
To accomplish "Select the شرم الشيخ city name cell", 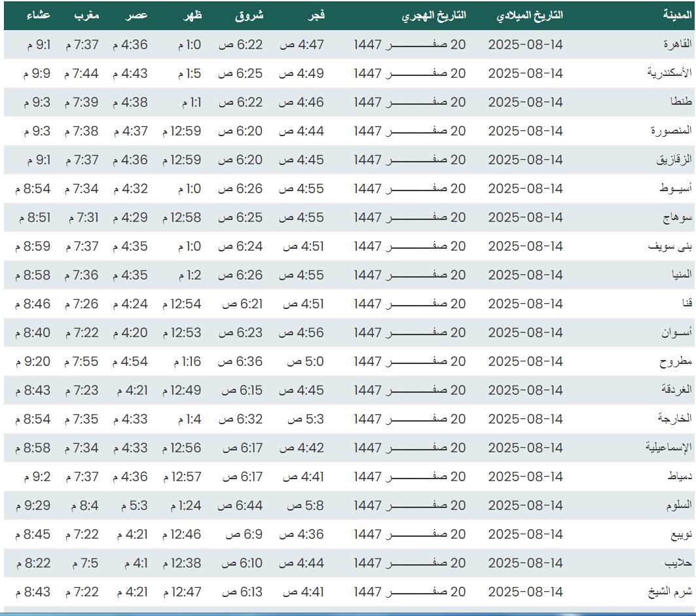I will click(670, 592).
